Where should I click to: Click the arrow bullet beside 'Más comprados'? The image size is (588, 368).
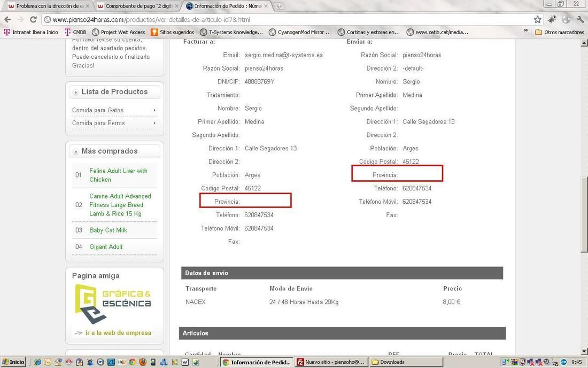pyautogui.click(x=76, y=151)
